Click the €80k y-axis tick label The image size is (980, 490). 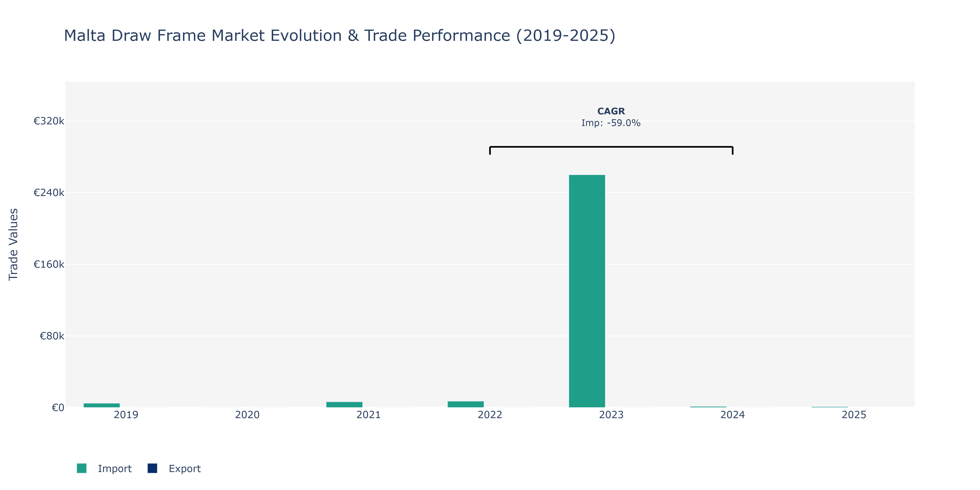pos(52,336)
